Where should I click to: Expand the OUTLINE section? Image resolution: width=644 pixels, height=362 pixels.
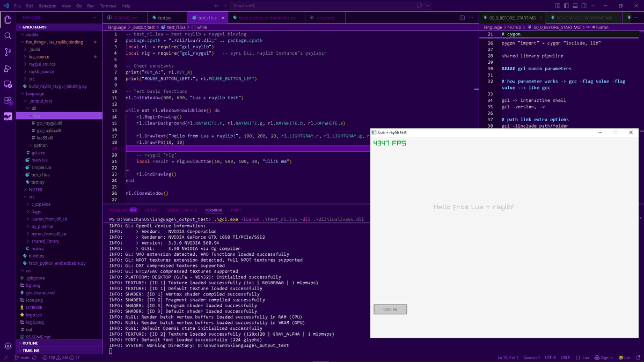point(59,343)
